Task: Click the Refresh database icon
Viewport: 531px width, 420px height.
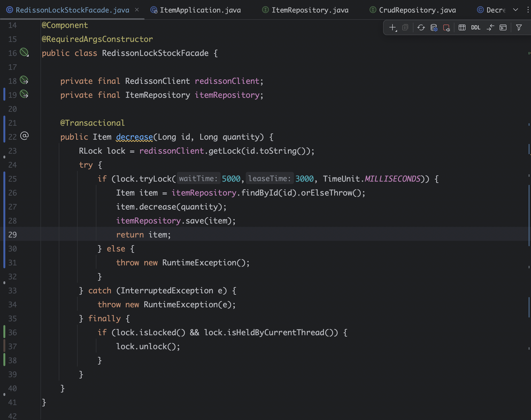Action: coord(421,27)
